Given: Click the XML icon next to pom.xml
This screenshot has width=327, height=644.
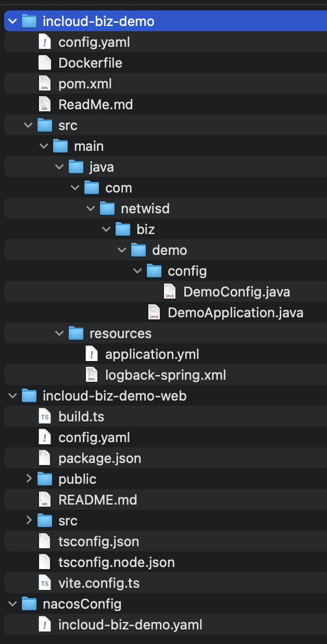Looking at the screenshot, I should point(45,84).
